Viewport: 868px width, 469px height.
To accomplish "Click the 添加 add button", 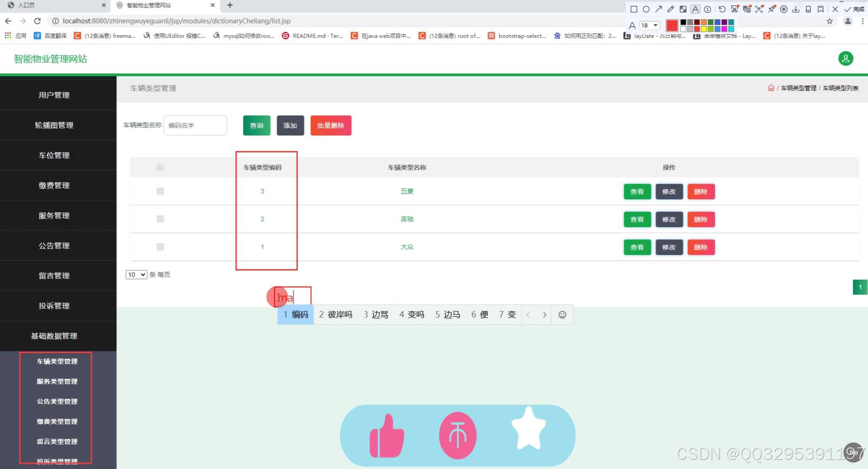I will 290,126.
